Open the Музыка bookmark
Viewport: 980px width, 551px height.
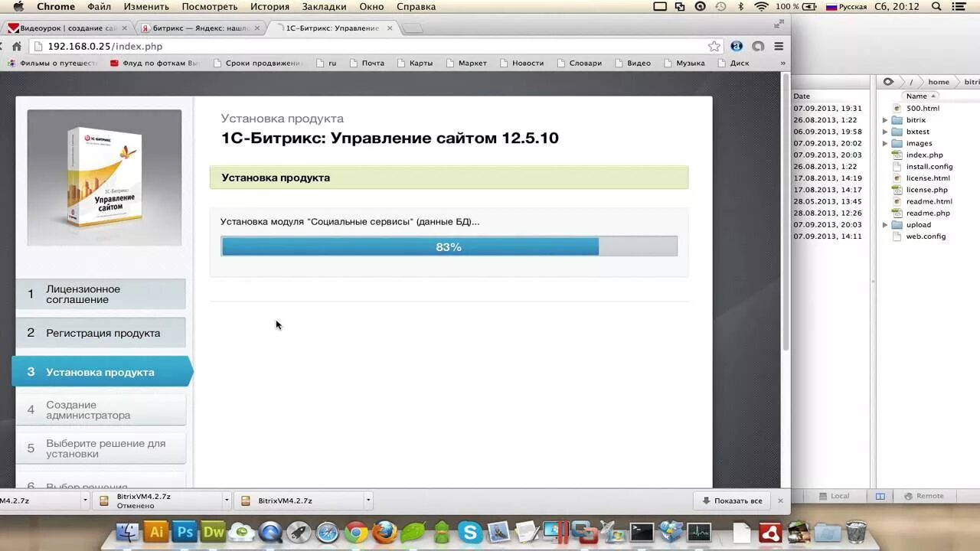(684, 63)
